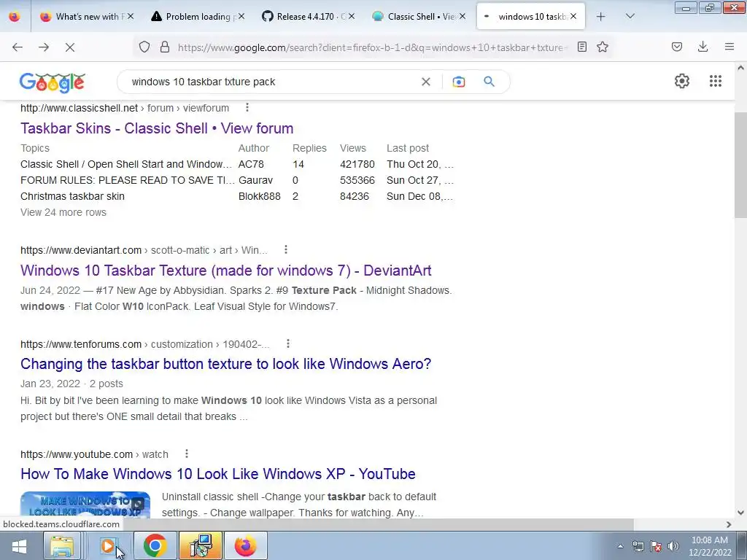
Task: Show hidden system tray icons
Action: (620, 546)
